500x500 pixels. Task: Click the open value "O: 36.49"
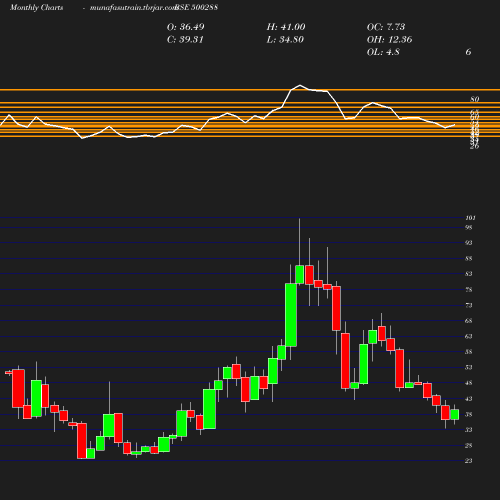[x=185, y=27]
